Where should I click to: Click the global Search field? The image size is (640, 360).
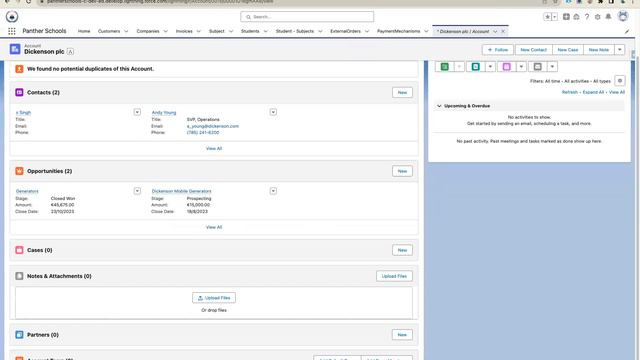point(307,17)
